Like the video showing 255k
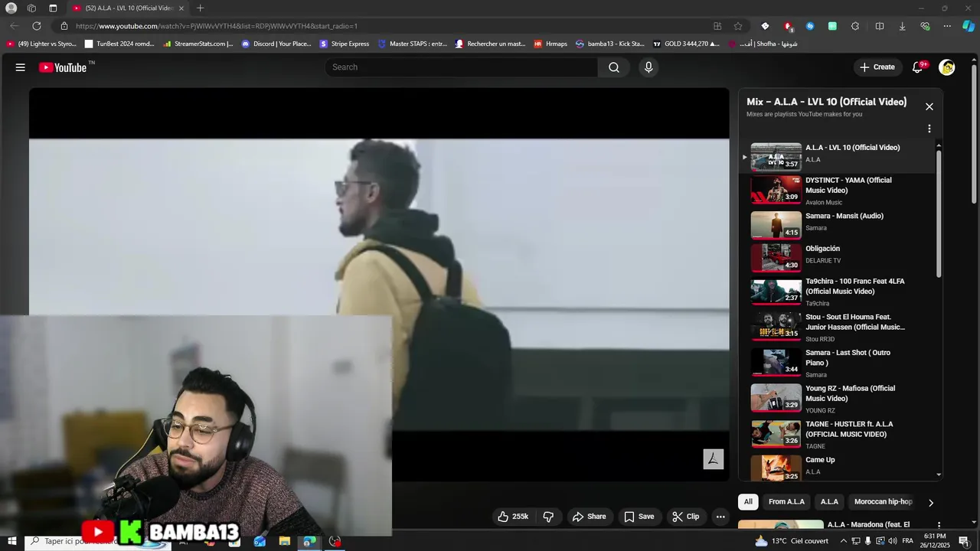Screen dimensions: 980x551 [x=513, y=517]
